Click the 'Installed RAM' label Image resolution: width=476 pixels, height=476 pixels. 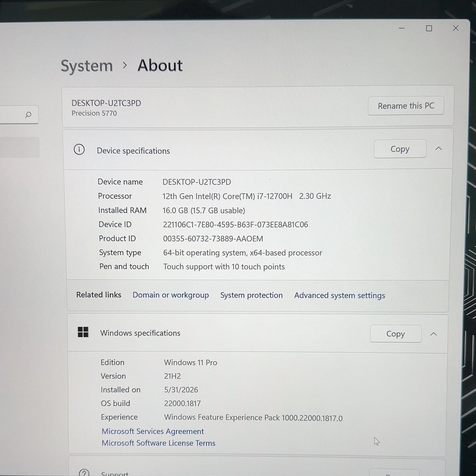pos(123,210)
